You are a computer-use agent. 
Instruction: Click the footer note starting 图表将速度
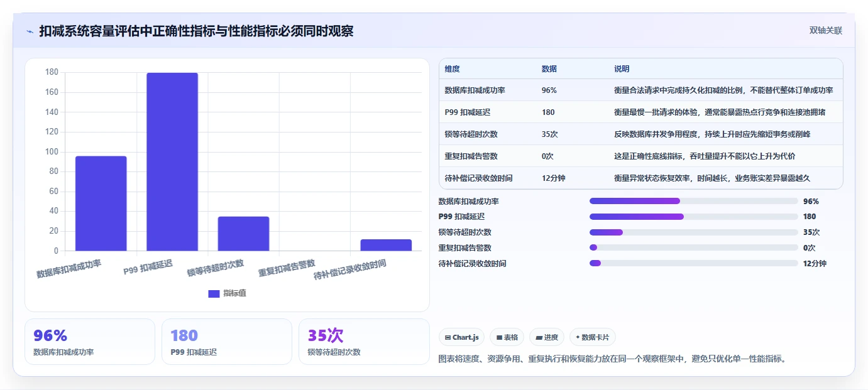pos(612,359)
